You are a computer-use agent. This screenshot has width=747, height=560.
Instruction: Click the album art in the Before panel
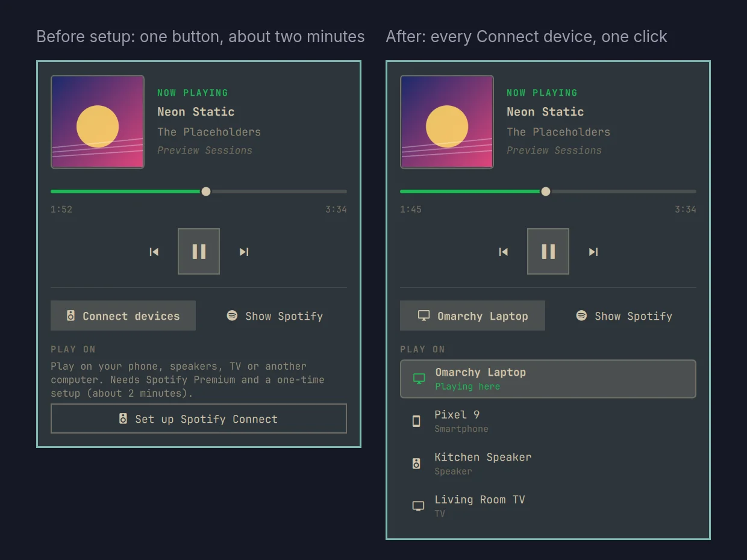click(98, 122)
